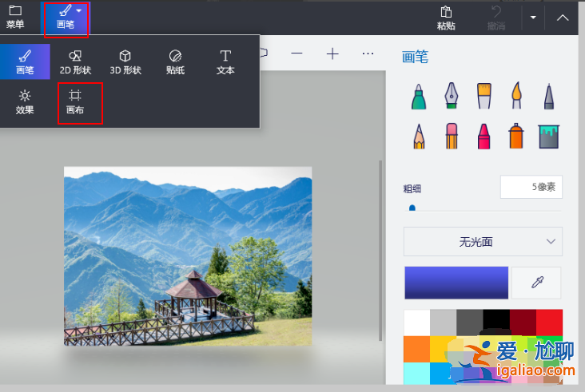Collapse the toolbar with the up chevron
The height and width of the screenshot is (392, 585).
pos(563,18)
